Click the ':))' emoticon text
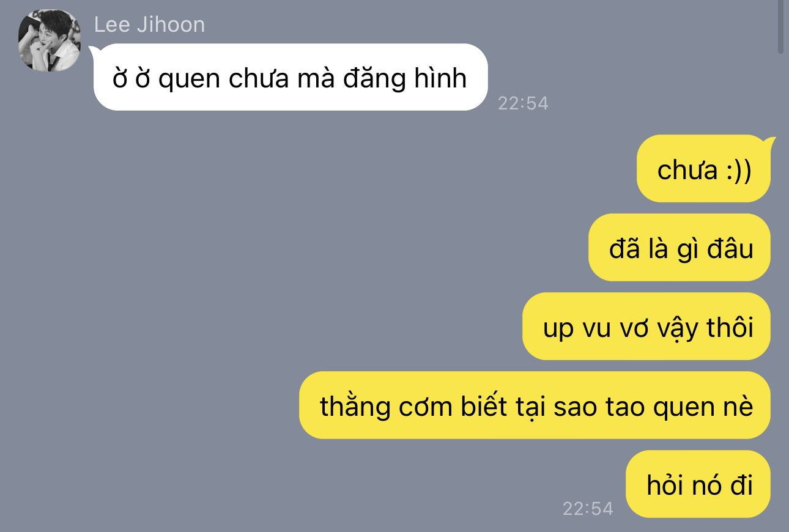 point(738,170)
